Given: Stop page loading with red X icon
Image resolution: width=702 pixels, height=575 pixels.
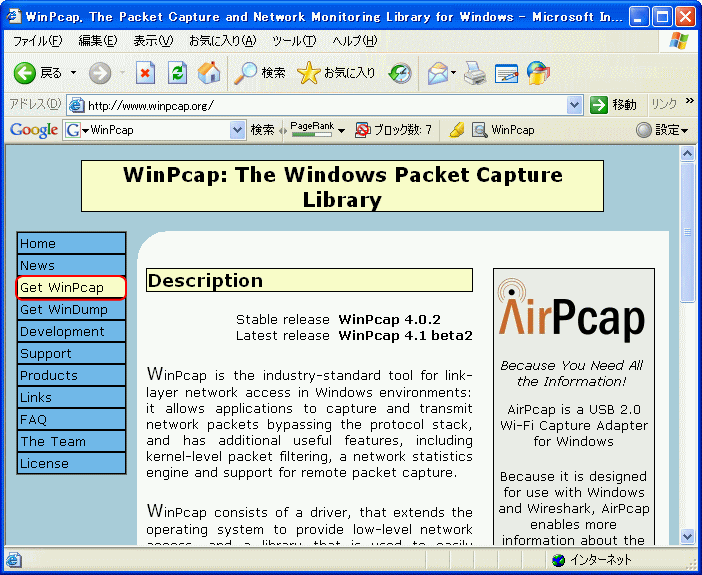Looking at the screenshot, I should pos(145,73).
